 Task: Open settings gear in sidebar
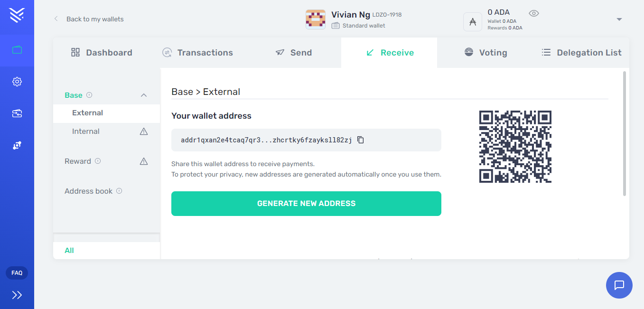(x=17, y=82)
